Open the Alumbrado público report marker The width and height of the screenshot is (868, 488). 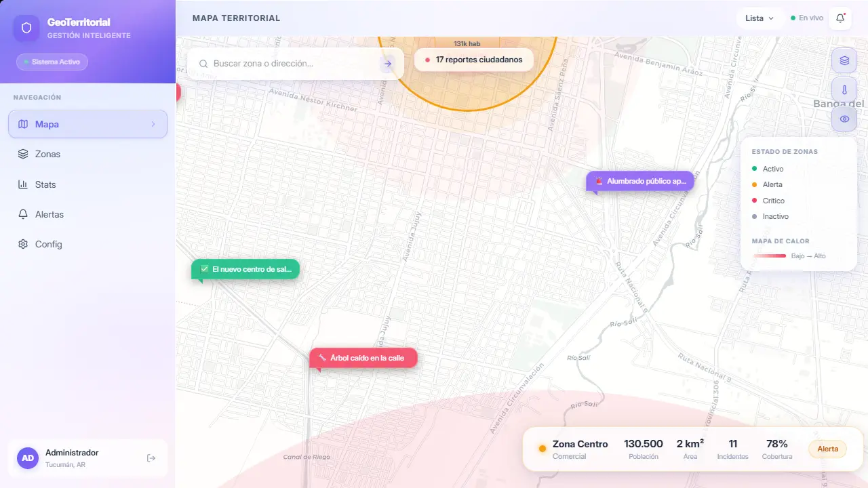point(640,181)
